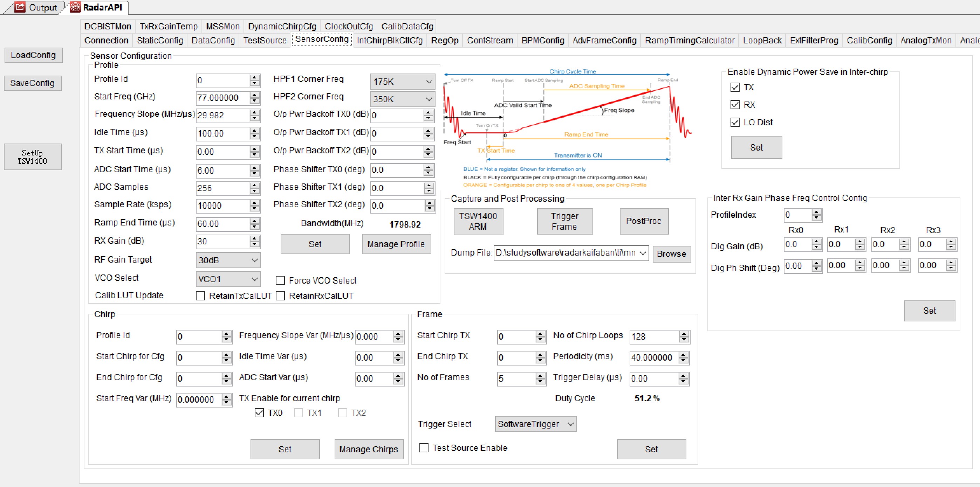Screen dimensions: 980x487
Task: Enable the Force VCO Select checkbox
Action: tap(280, 280)
